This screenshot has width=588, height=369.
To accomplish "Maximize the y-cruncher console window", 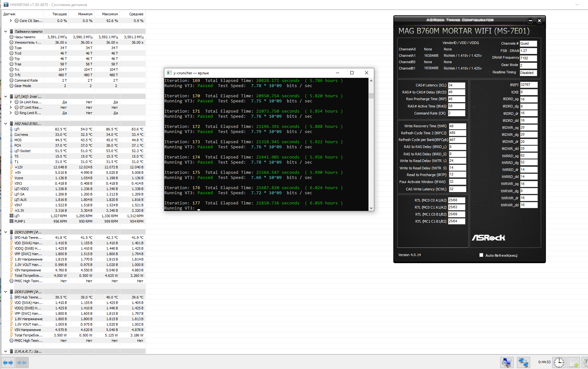I will [x=352, y=73].
